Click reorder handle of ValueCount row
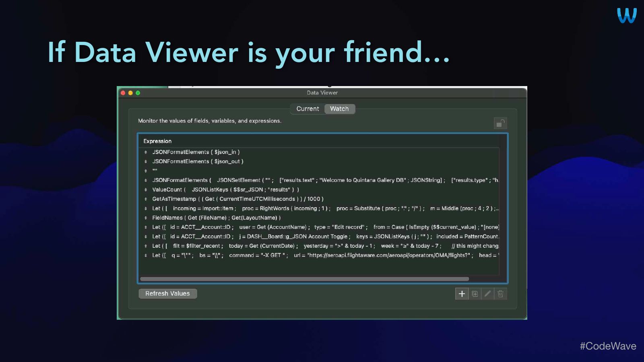 point(146,190)
